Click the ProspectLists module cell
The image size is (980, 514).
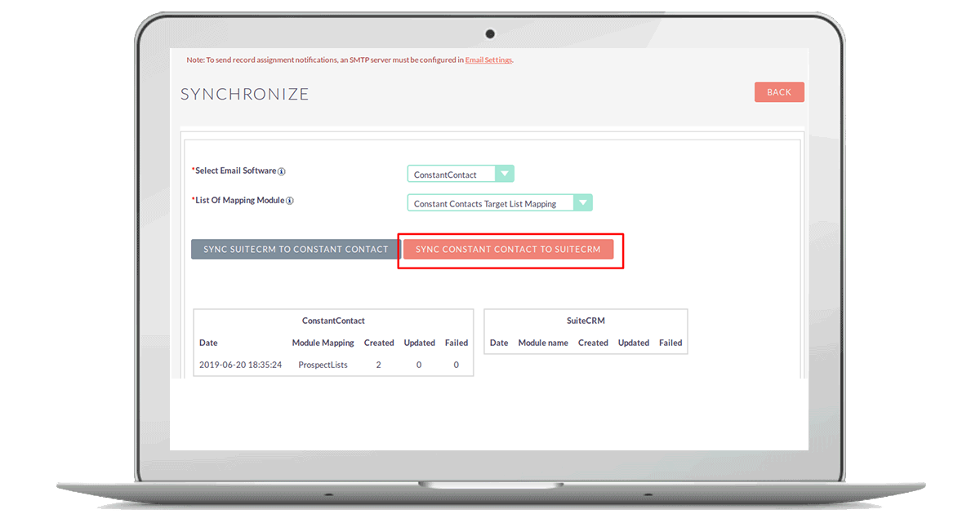pyautogui.click(x=323, y=365)
